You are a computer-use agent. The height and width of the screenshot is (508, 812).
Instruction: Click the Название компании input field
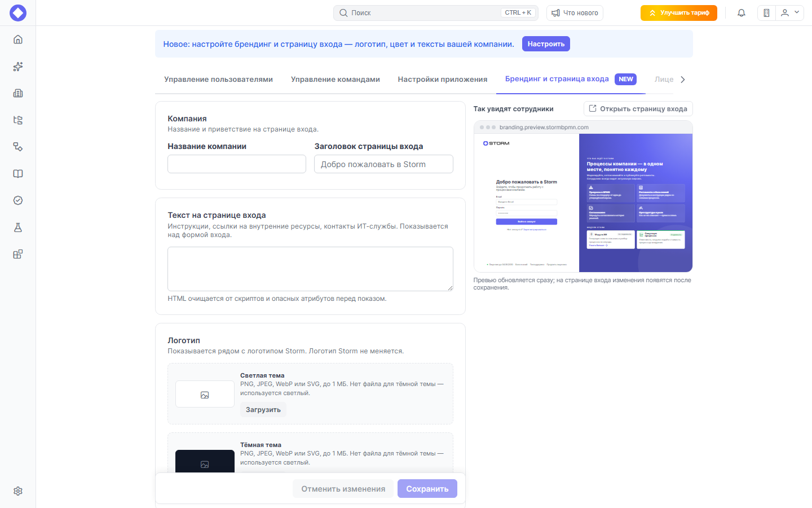click(x=237, y=164)
